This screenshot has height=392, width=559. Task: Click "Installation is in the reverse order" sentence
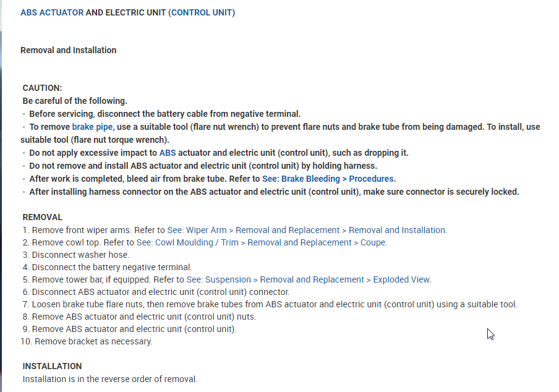(x=110, y=379)
